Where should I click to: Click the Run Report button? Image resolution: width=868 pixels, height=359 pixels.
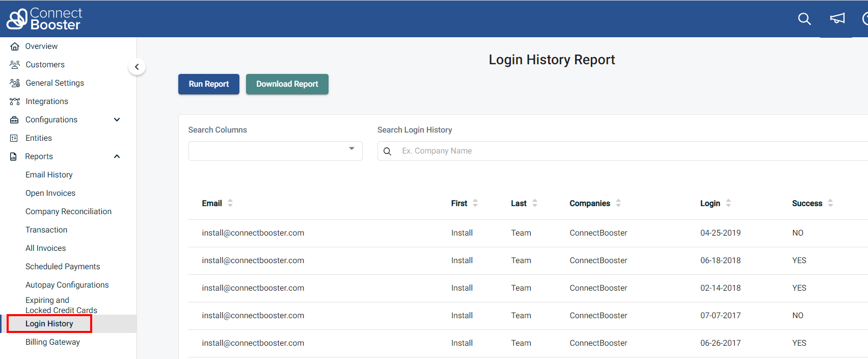pos(208,84)
